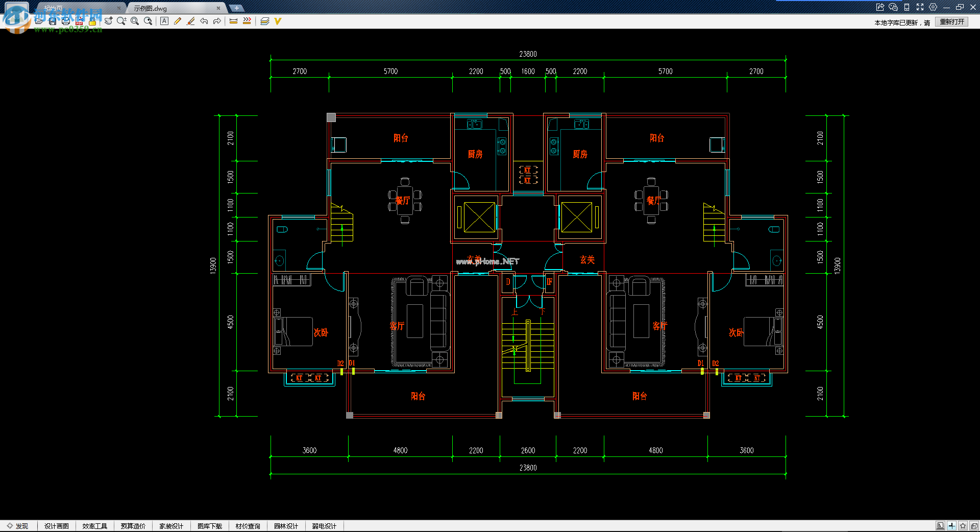
Task: Click the bottom-right 阳台 label
Action: click(x=640, y=396)
